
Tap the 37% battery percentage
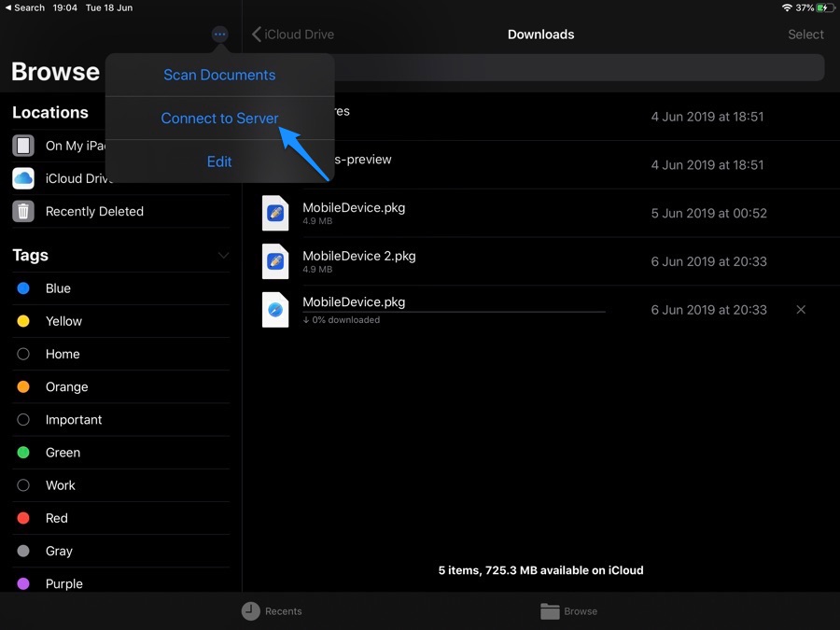click(x=805, y=7)
